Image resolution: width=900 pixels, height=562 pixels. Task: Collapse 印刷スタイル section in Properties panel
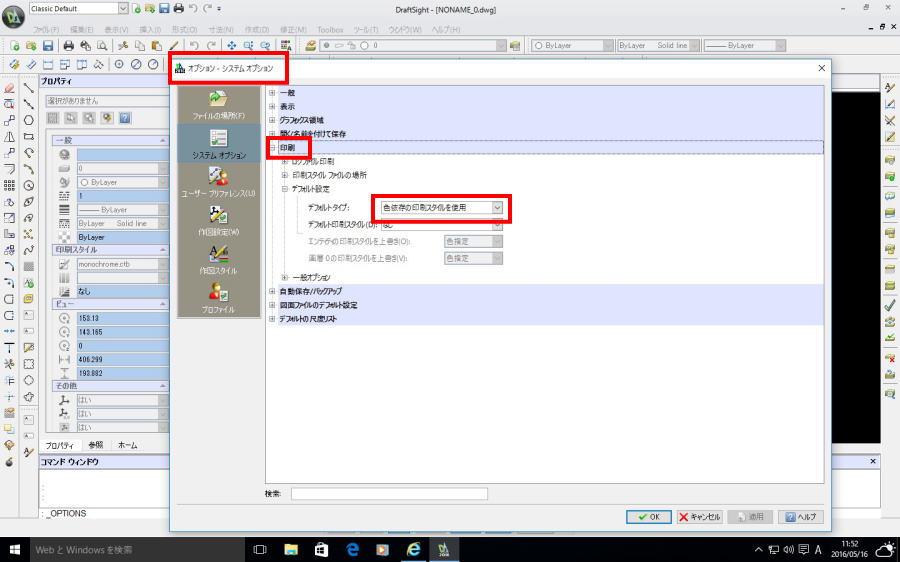[163, 250]
